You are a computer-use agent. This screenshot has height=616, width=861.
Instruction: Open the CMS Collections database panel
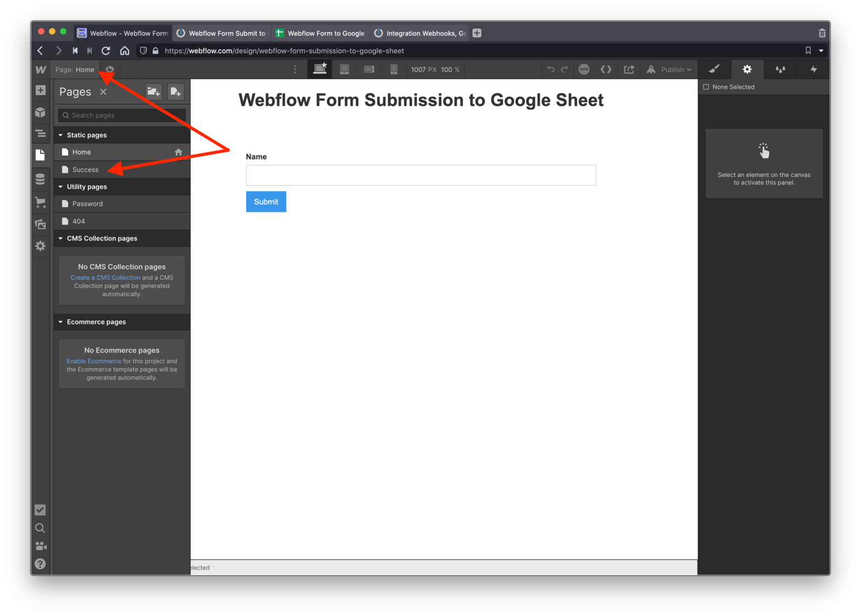[x=41, y=179]
